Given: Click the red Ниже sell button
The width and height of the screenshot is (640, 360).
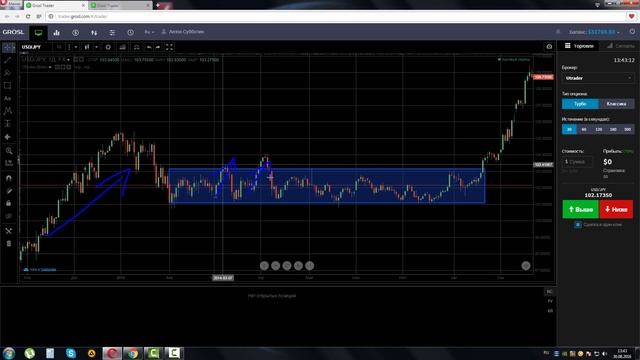Looking at the screenshot, I should (x=616, y=209).
